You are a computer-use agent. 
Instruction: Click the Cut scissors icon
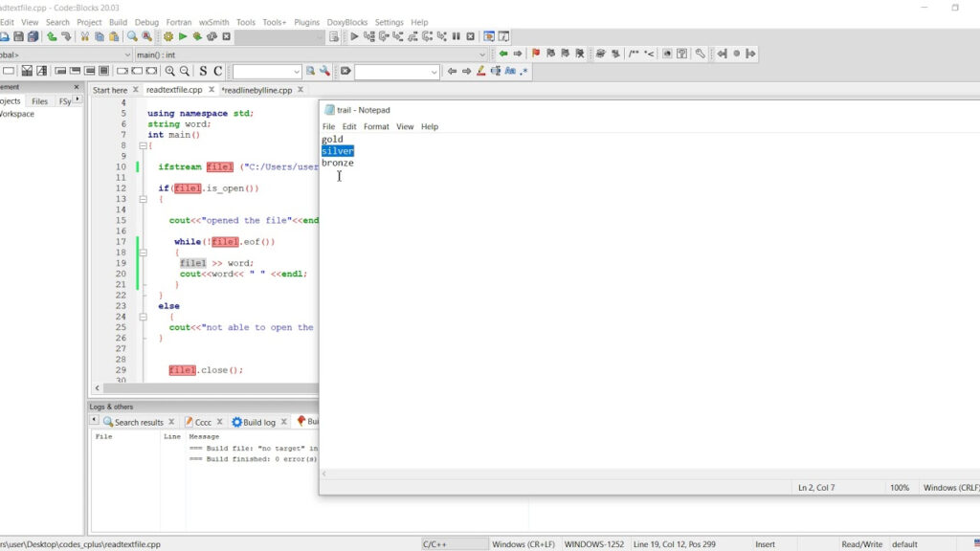(x=84, y=37)
